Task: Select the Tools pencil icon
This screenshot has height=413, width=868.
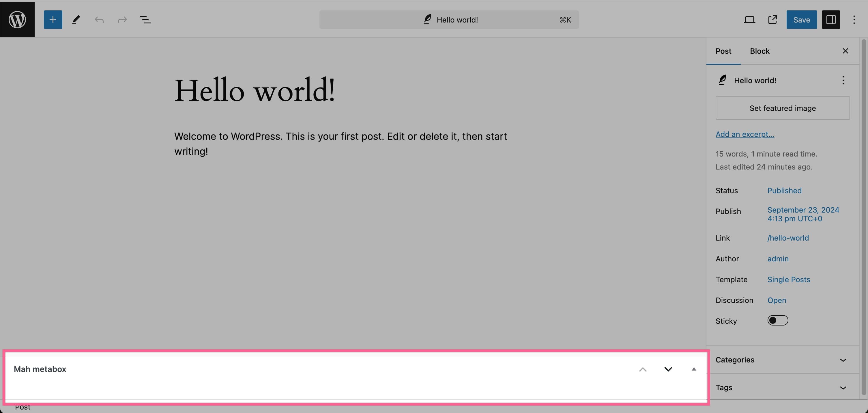Action: click(76, 20)
